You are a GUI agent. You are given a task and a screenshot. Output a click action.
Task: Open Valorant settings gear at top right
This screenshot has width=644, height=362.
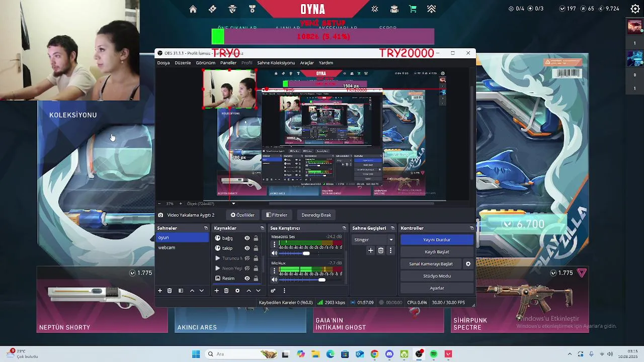click(635, 9)
